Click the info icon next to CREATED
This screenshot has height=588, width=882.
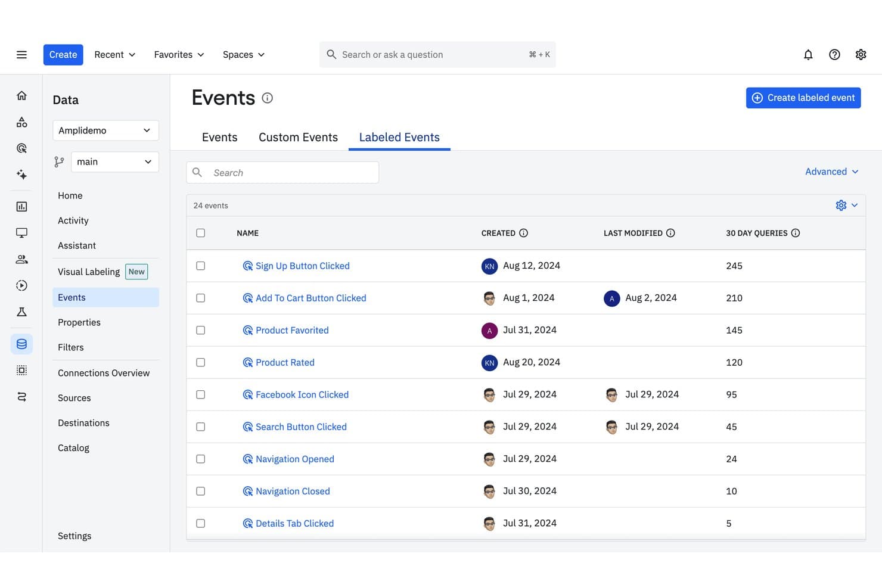pyautogui.click(x=523, y=233)
